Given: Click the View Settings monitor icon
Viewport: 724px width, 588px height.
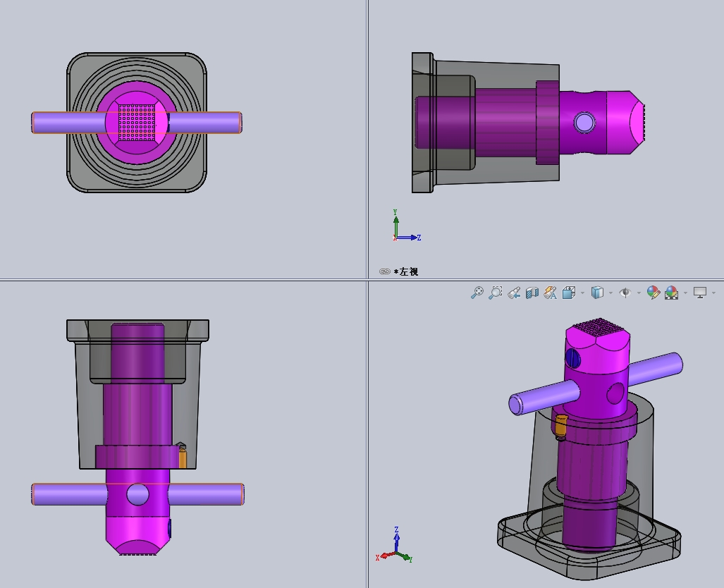Looking at the screenshot, I should (x=700, y=293).
